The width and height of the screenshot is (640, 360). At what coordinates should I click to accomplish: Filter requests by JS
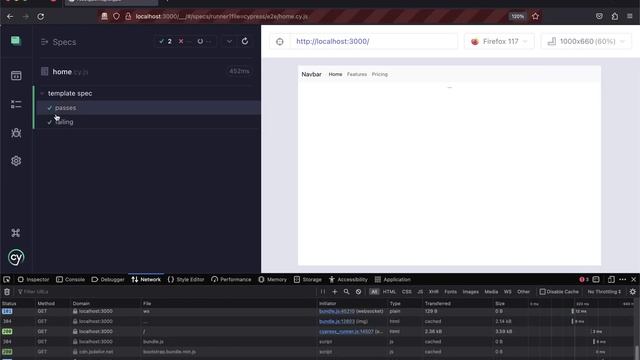[x=420, y=292]
